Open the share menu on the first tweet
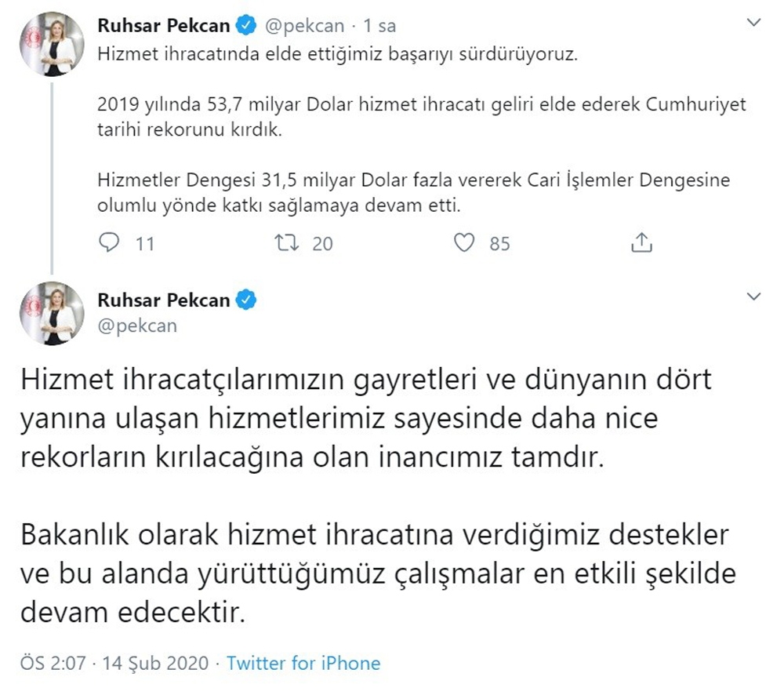Viewport: 784px width, 695px height. 644,243
